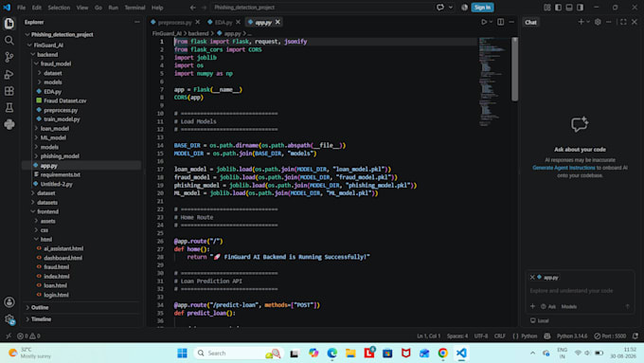Viewport: 644px width, 363px height.
Task: Click the editor vertical scrollbar thumb
Action: point(514,69)
